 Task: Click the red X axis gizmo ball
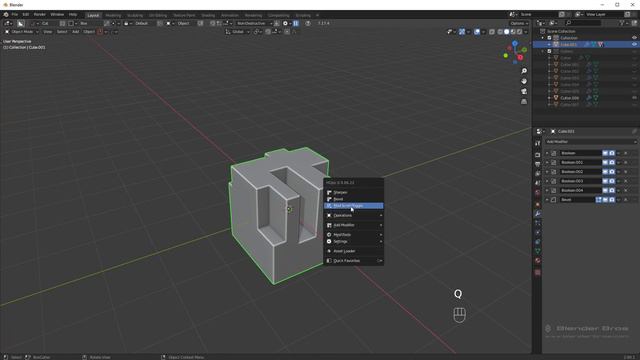[520, 58]
